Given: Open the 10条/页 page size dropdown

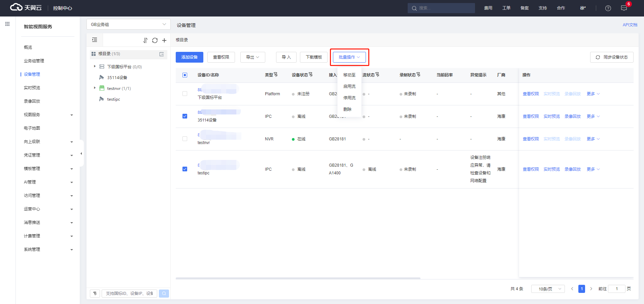Looking at the screenshot, I should tap(548, 289).
